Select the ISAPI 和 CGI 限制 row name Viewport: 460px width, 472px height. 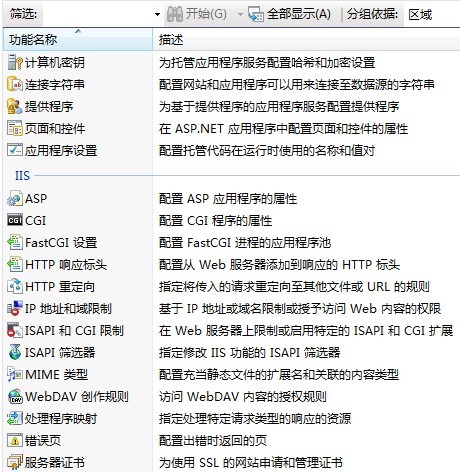click(74, 331)
